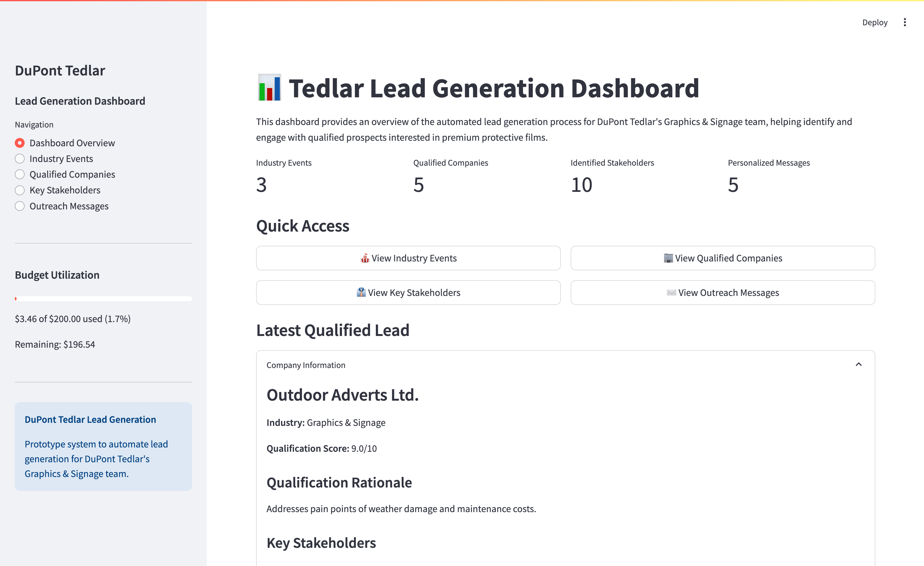Select the Key Stakeholders radio option
This screenshot has height=566, width=924.
[19, 190]
